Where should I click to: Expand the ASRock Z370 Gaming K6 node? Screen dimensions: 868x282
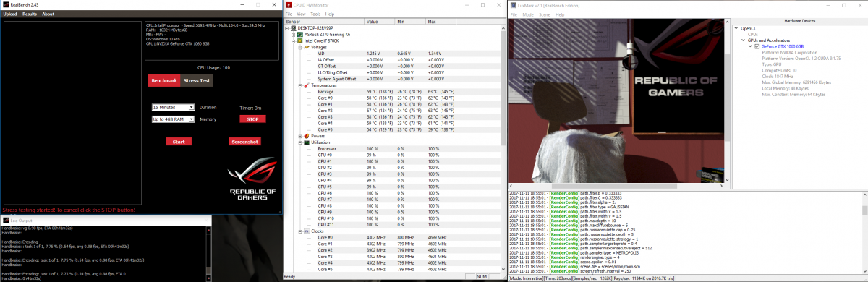[x=293, y=35]
